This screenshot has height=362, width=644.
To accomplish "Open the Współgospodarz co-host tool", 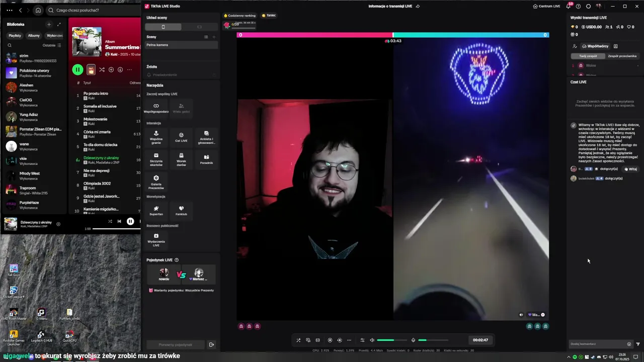I will 156,108.
